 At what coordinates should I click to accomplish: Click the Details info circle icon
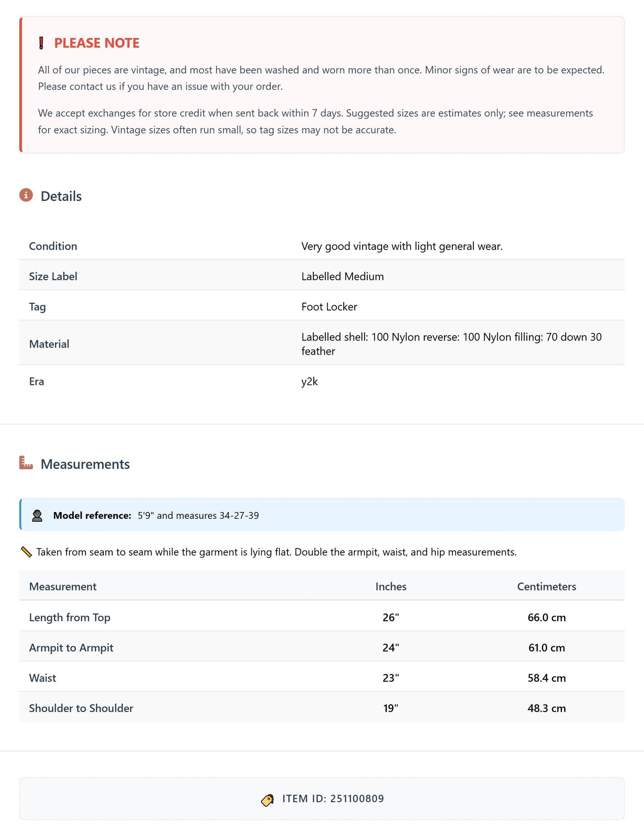click(x=26, y=195)
